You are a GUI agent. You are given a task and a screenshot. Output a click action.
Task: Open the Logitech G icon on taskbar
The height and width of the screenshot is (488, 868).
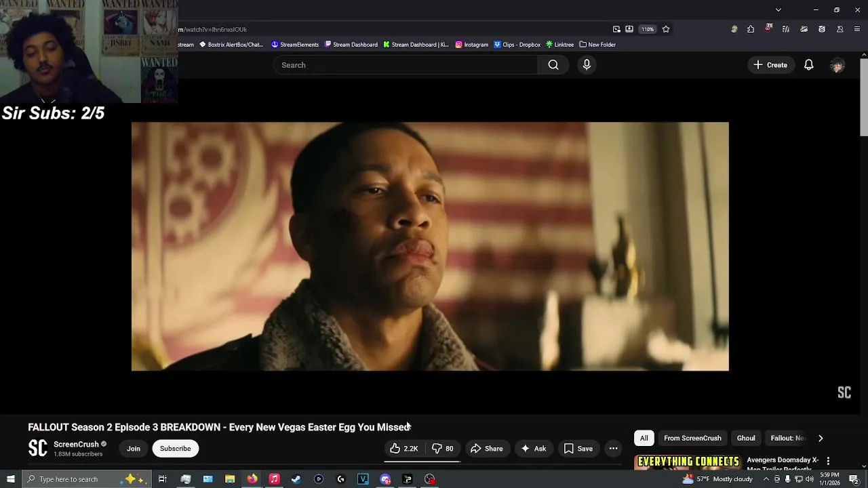[x=340, y=479]
